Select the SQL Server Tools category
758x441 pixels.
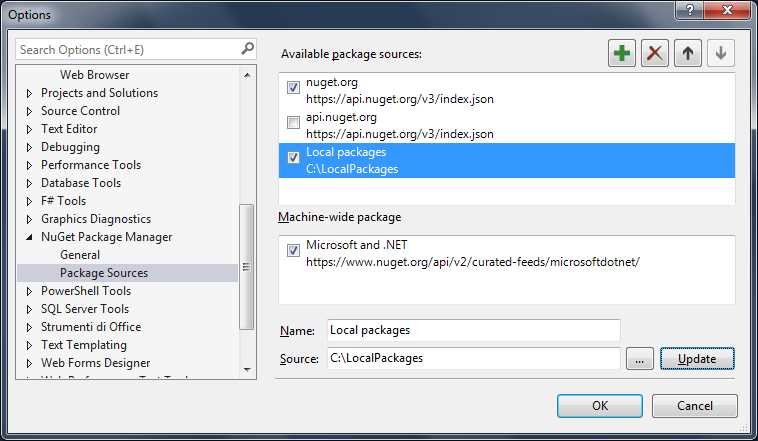coord(85,309)
